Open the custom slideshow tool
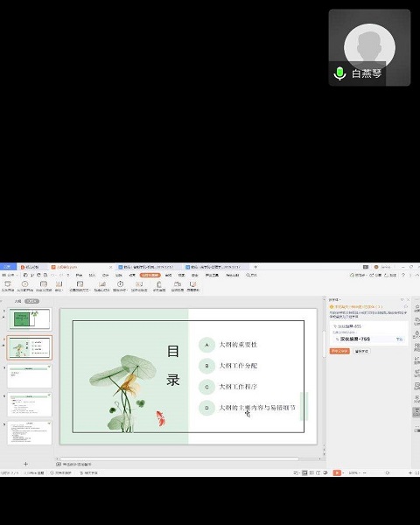Screen dimensions: 420x525 (44, 286)
